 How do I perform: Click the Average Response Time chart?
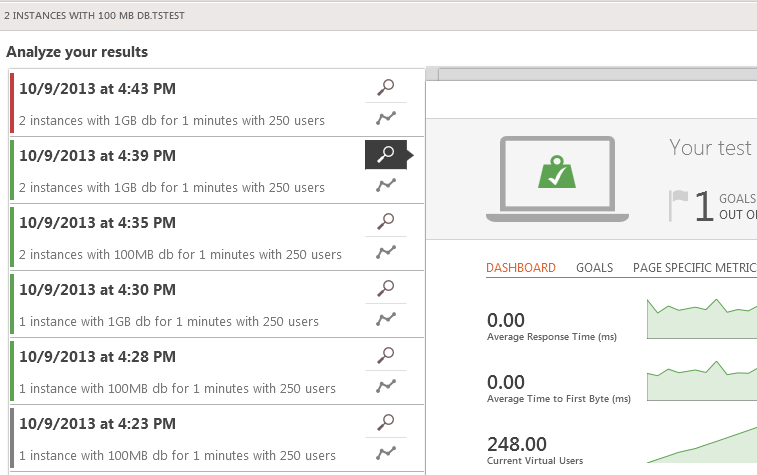click(x=702, y=319)
